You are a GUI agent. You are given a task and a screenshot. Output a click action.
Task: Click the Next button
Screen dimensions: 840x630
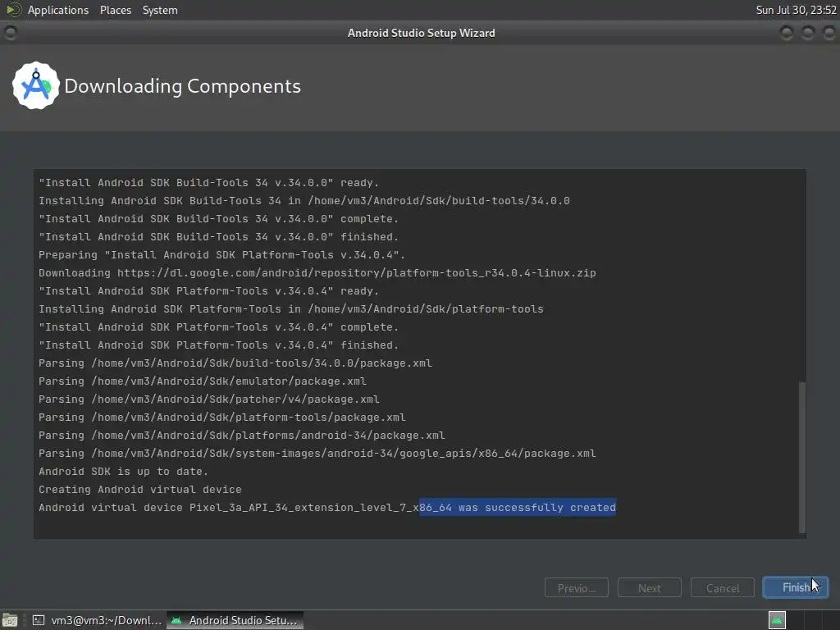650,587
